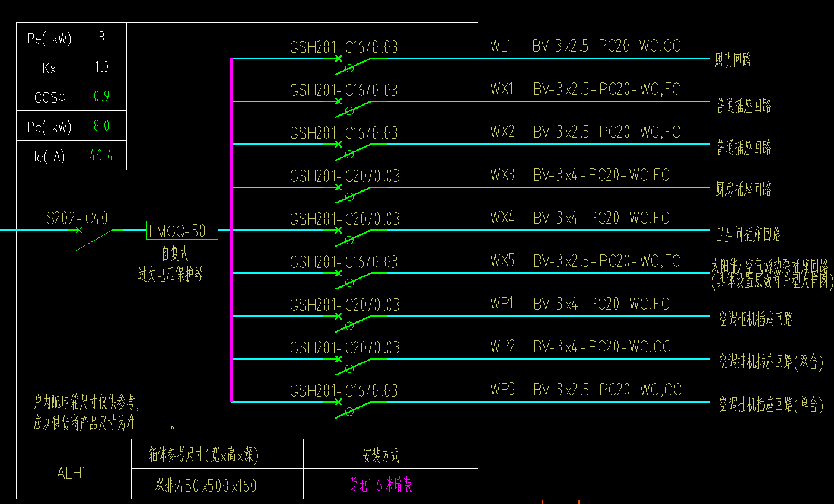The height and width of the screenshot is (504, 834).
Task: Select the Kx value 1.0
Action: (x=101, y=67)
